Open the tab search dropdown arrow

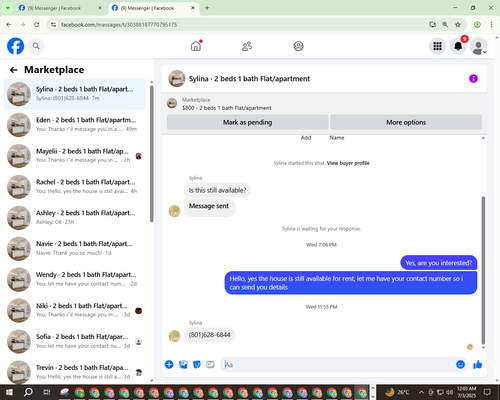click(x=7, y=8)
